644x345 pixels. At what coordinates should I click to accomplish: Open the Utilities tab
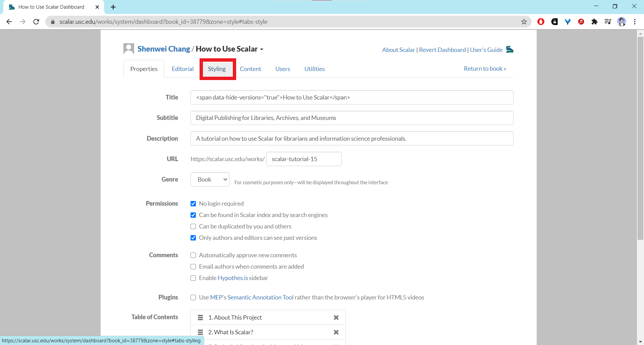pos(314,69)
